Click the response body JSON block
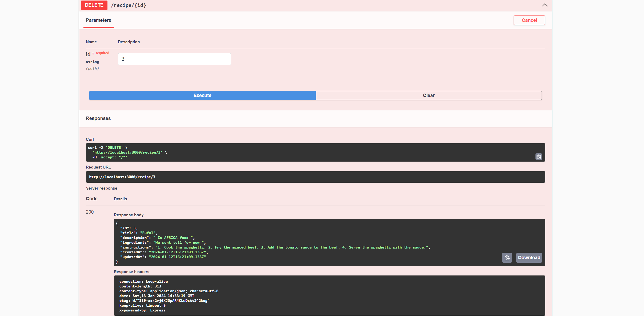Viewport: 644px width, 316px height. coord(329,242)
